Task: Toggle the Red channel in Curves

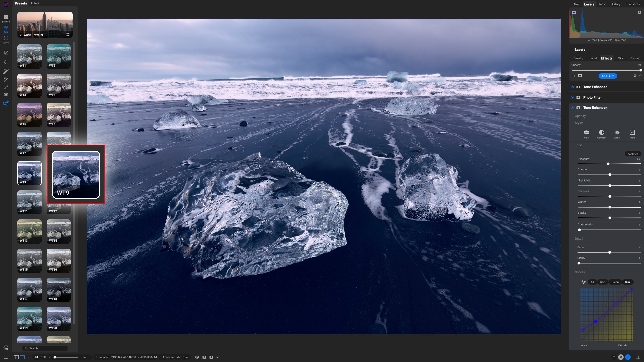Action: point(603,282)
